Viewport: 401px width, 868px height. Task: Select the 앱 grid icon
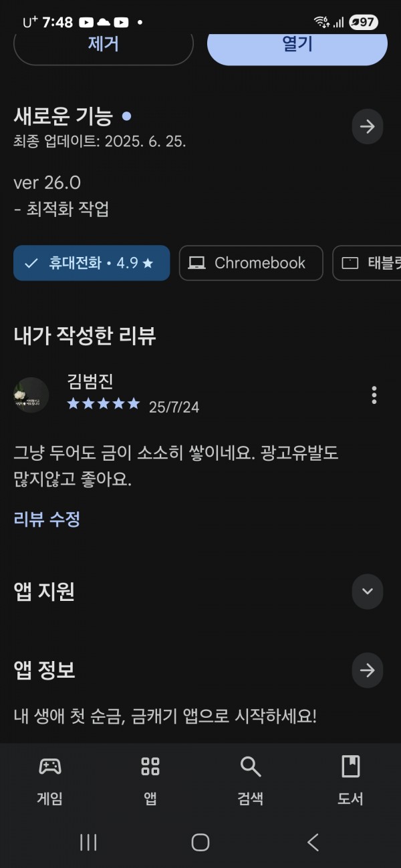coord(150,767)
